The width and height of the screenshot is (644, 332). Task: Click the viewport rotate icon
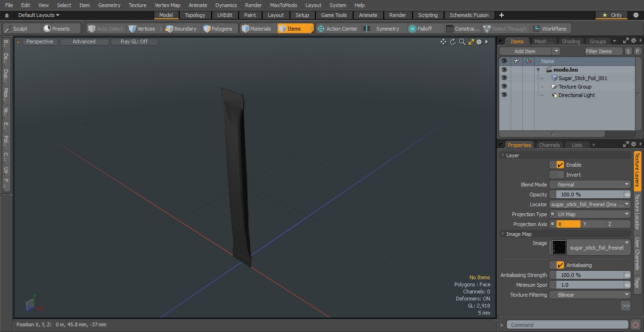coord(453,42)
